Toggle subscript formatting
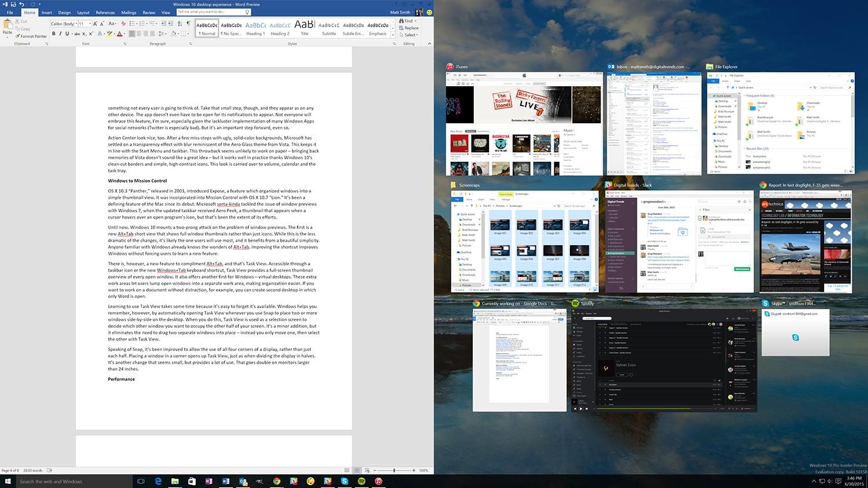Screen dimensions: 868x488 84,34
